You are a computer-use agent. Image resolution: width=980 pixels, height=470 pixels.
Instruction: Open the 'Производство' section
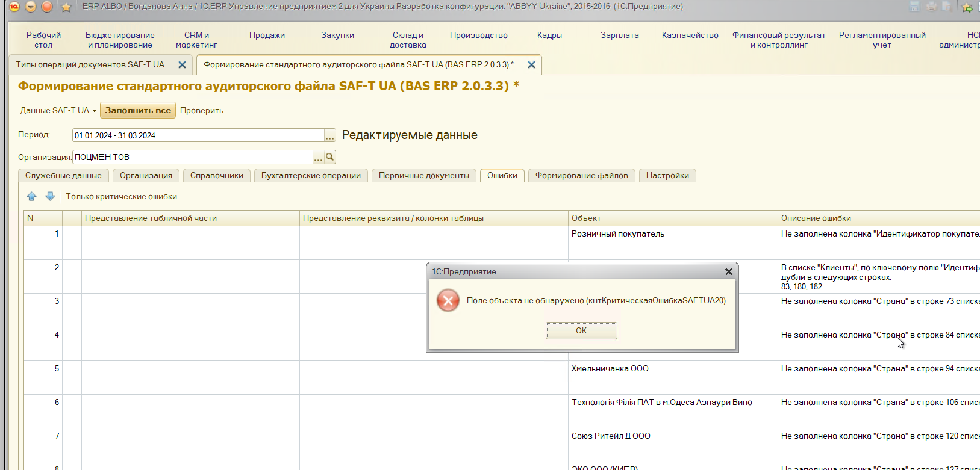(479, 35)
